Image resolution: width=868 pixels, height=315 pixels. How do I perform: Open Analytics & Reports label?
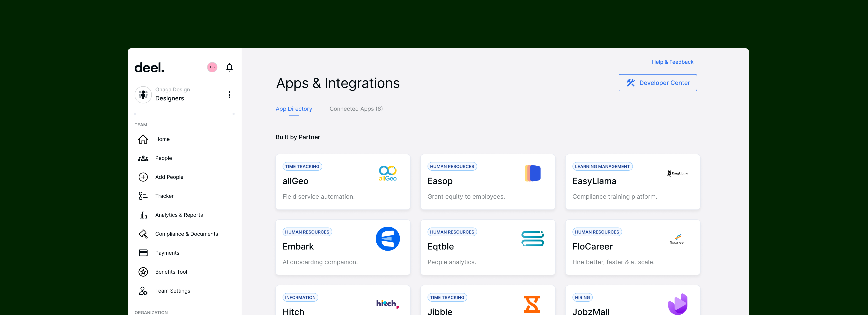click(x=179, y=215)
